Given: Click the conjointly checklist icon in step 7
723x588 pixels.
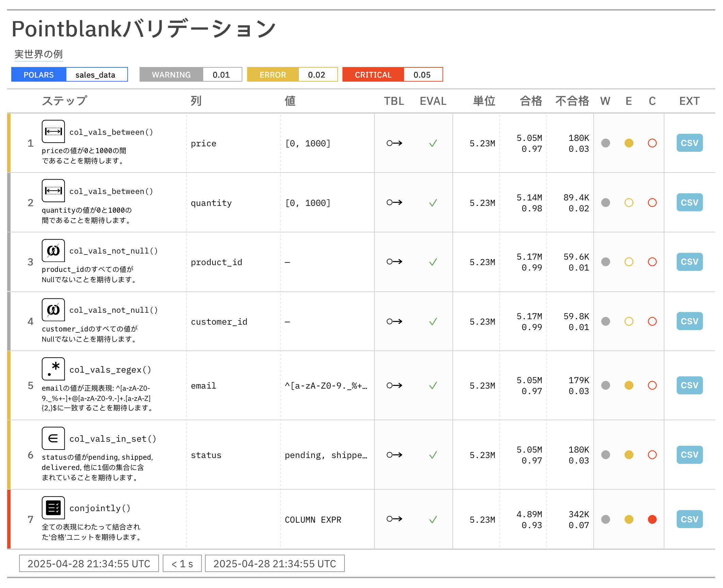Looking at the screenshot, I should point(53,508).
